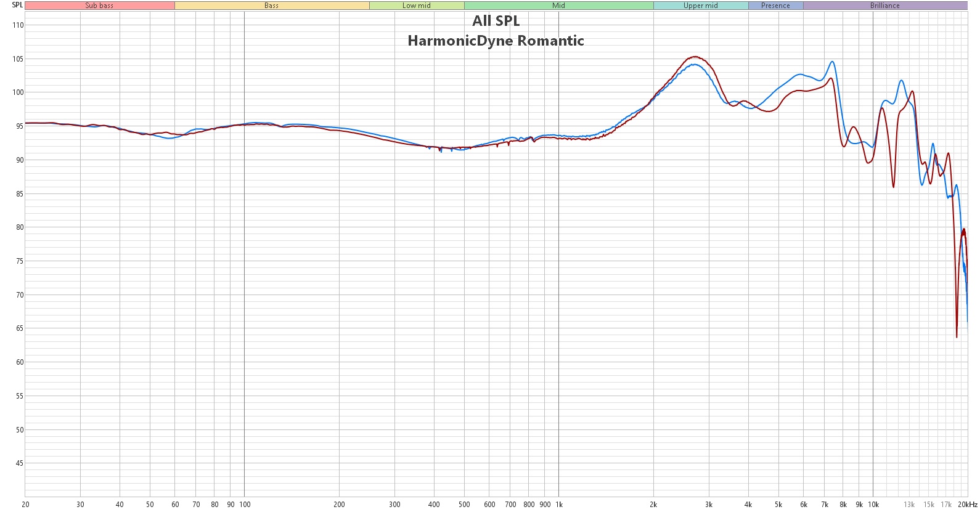Click the 1k frequency axis label
Image resolution: width=980 pixels, height=512 pixels.
(x=559, y=505)
